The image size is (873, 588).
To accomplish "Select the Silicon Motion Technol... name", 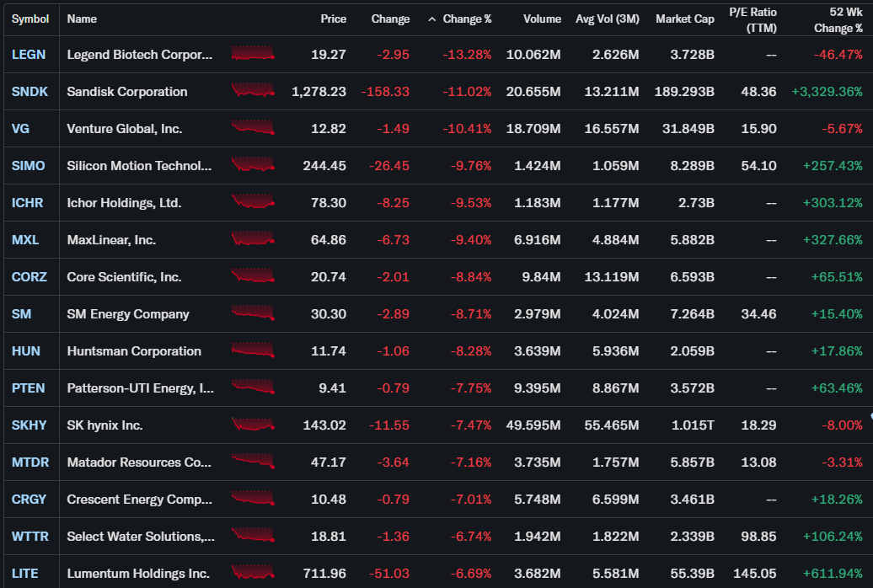I will click(x=139, y=165).
